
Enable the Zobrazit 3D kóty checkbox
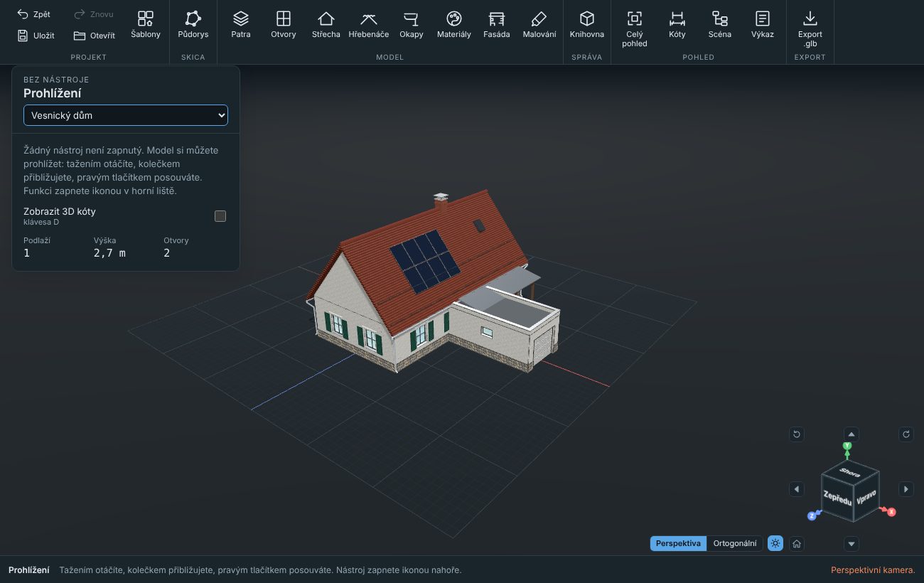pos(220,216)
